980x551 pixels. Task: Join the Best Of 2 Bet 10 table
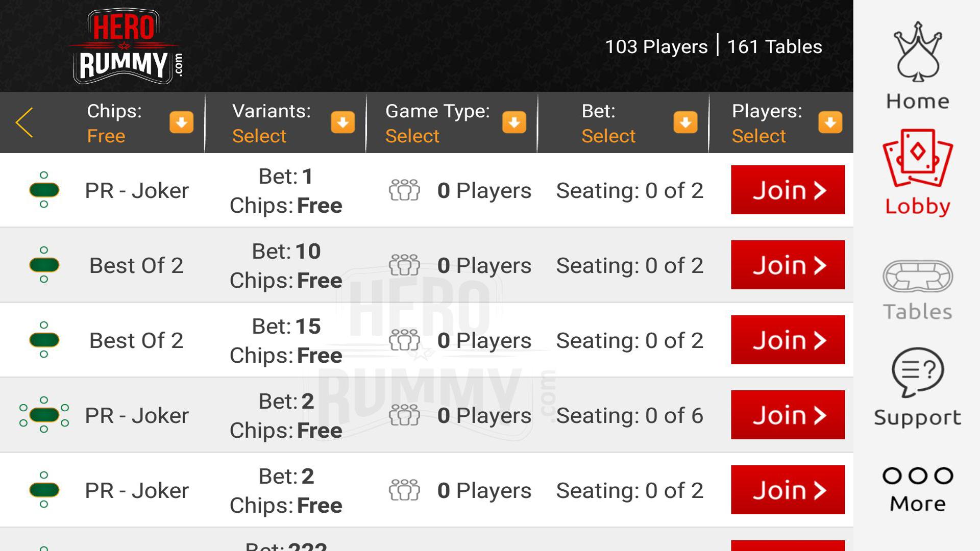click(x=788, y=265)
